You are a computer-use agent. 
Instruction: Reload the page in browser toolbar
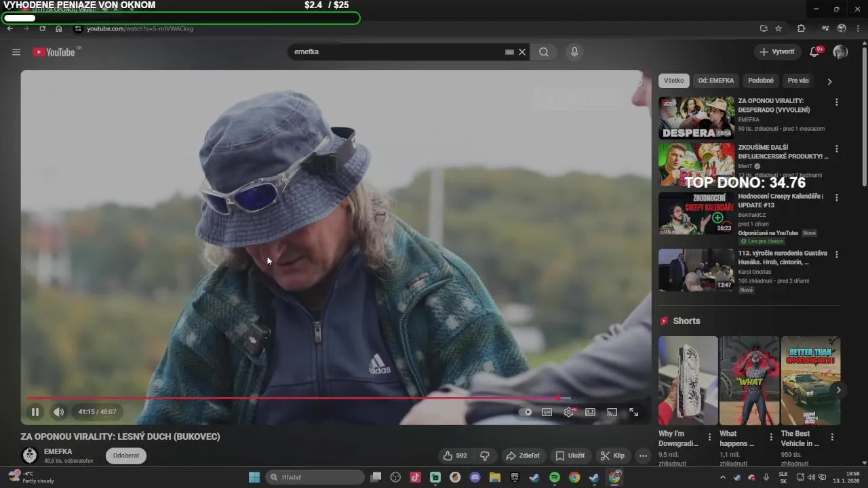point(42,28)
